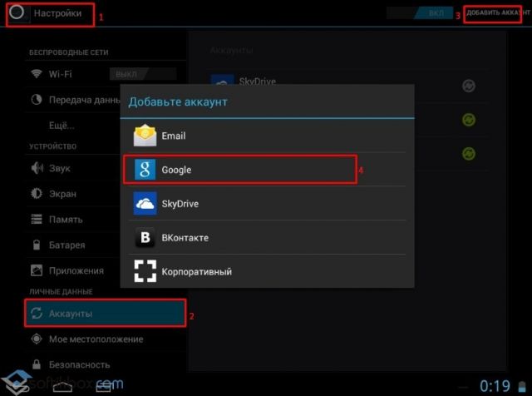Tap the screen brightness icon
The height and width of the screenshot is (396, 532).
click(x=37, y=193)
